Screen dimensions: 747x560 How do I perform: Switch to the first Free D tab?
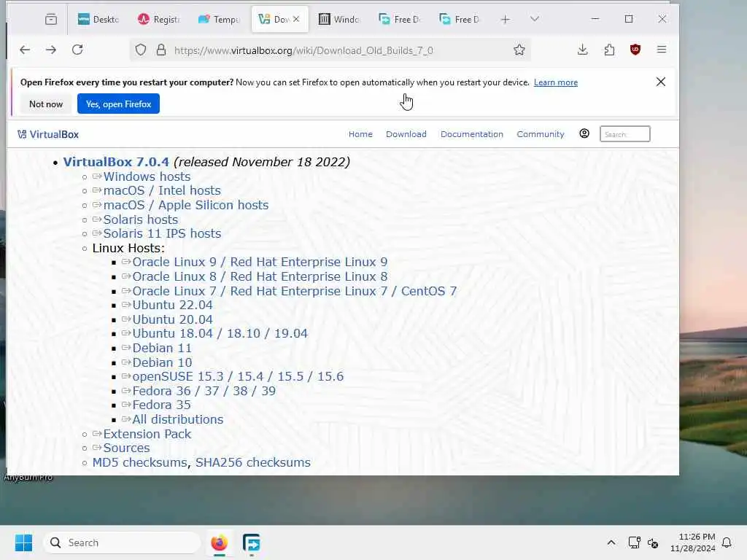pyautogui.click(x=400, y=19)
